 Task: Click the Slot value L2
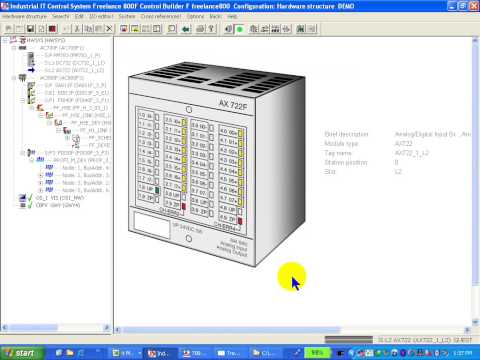(x=398, y=172)
